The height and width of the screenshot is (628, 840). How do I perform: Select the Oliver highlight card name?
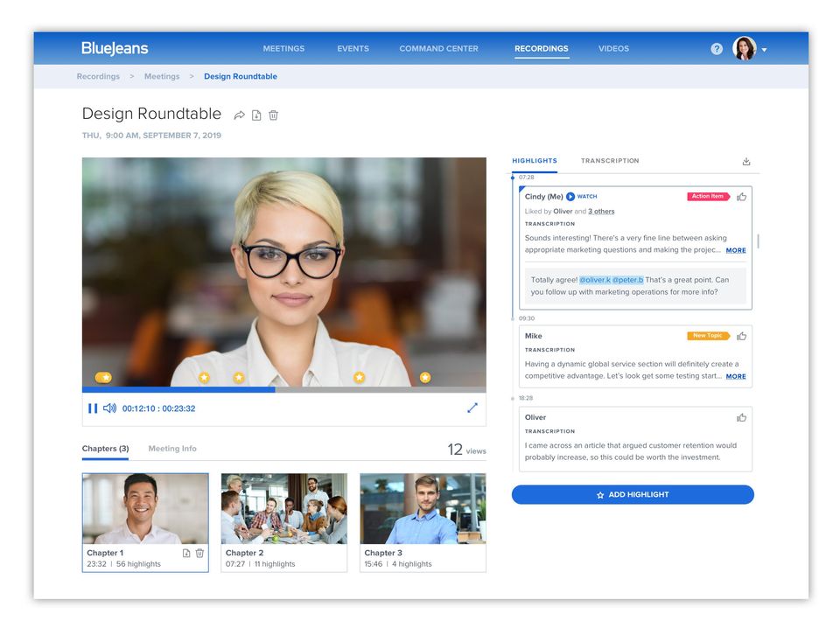click(x=535, y=417)
